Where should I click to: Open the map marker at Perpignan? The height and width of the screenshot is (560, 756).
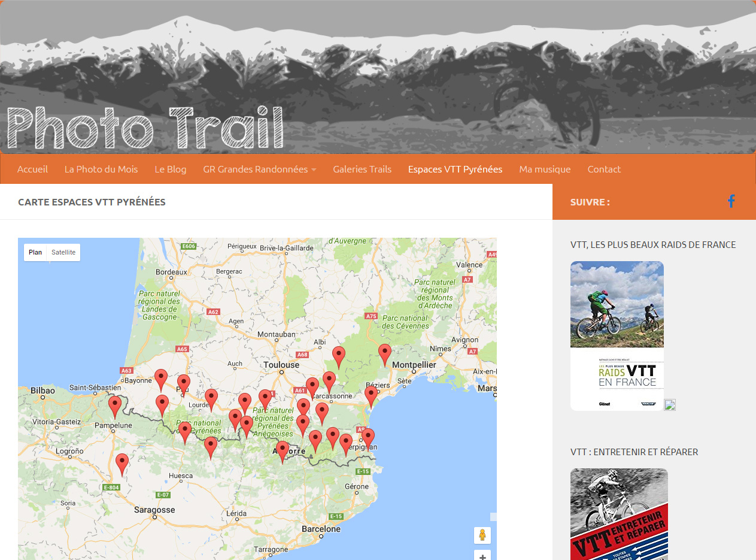[368, 440]
